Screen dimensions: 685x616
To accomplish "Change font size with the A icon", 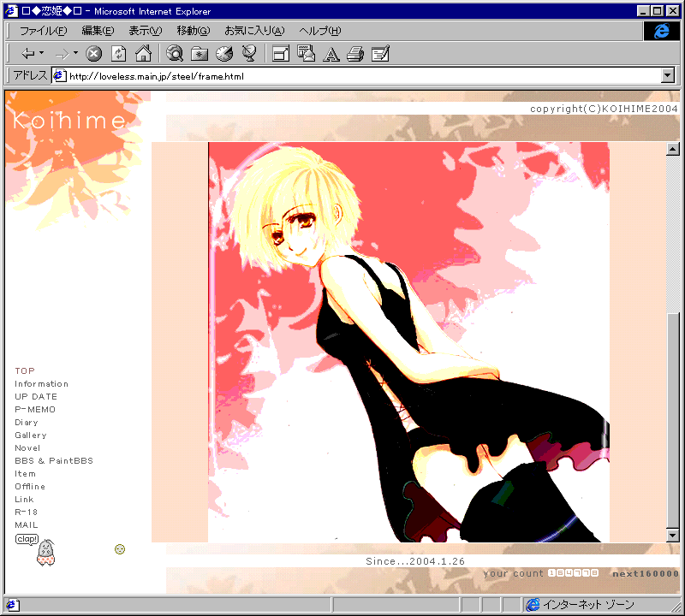I will pos(331,55).
